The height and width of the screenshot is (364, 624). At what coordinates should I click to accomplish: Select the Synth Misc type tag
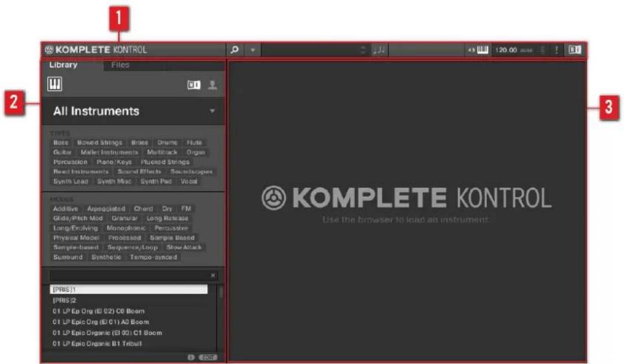[114, 181]
